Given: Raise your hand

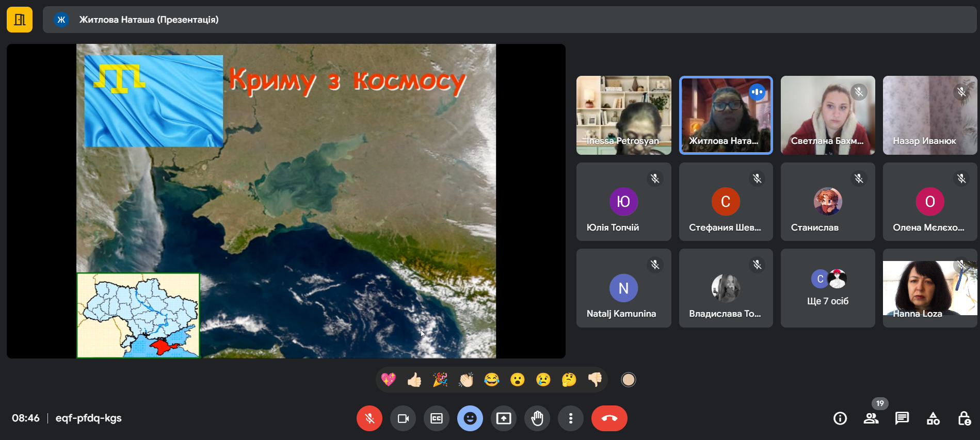Looking at the screenshot, I should 537,418.
